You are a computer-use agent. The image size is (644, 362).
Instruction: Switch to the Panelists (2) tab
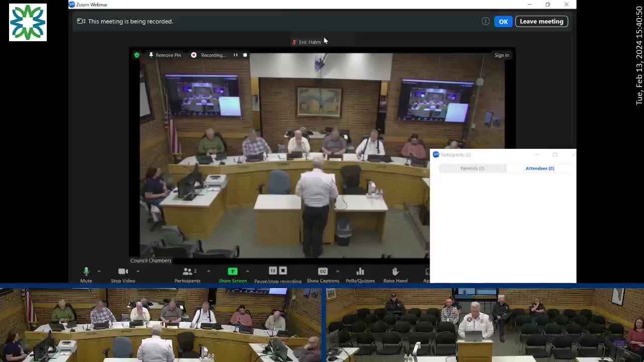point(472,168)
